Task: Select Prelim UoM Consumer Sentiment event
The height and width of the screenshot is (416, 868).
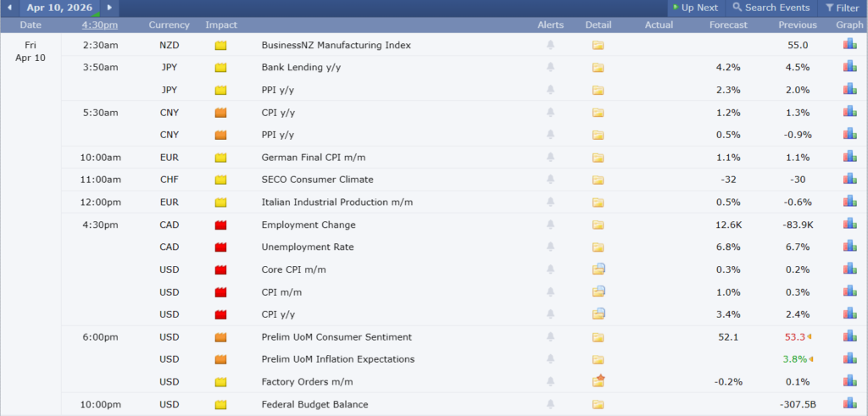Action: pyautogui.click(x=337, y=337)
